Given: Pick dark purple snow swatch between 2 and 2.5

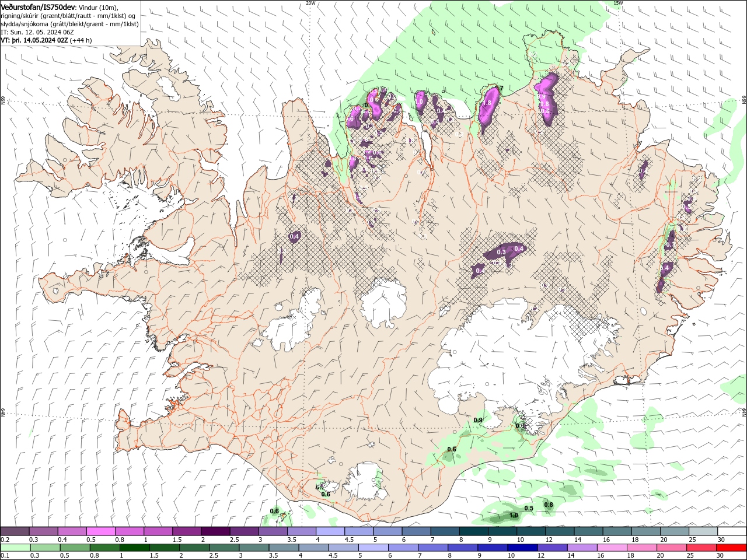Looking at the screenshot, I should click(215, 531).
